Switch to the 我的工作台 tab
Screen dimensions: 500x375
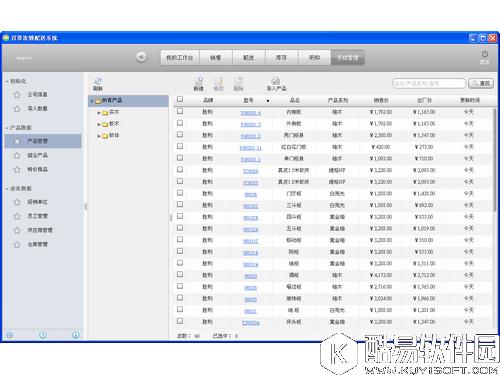point(180,57)
